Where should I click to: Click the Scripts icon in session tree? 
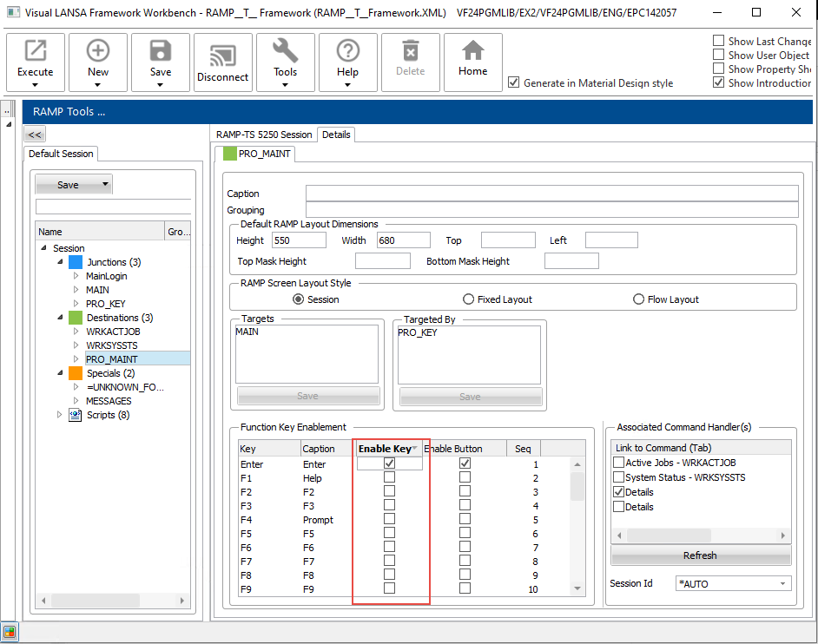(x=76, y=415)
